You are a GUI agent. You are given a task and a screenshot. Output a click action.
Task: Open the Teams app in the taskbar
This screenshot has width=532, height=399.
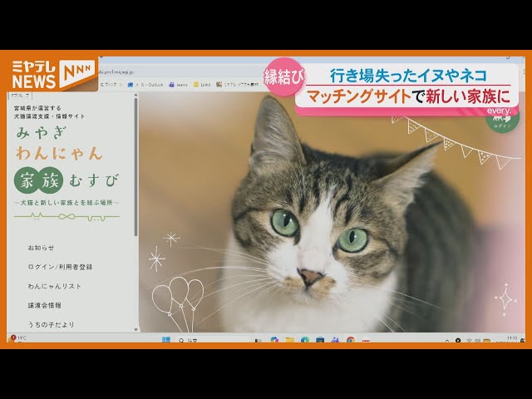point(335,340)
